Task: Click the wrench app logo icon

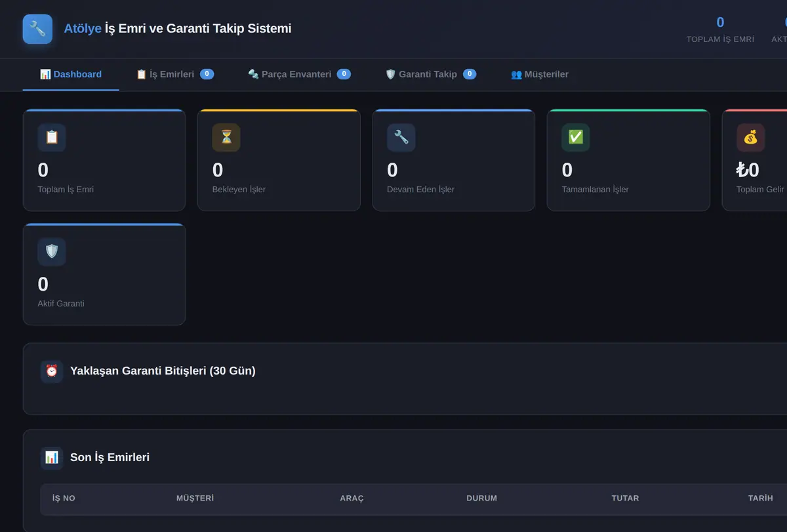Action: [37, 29]
